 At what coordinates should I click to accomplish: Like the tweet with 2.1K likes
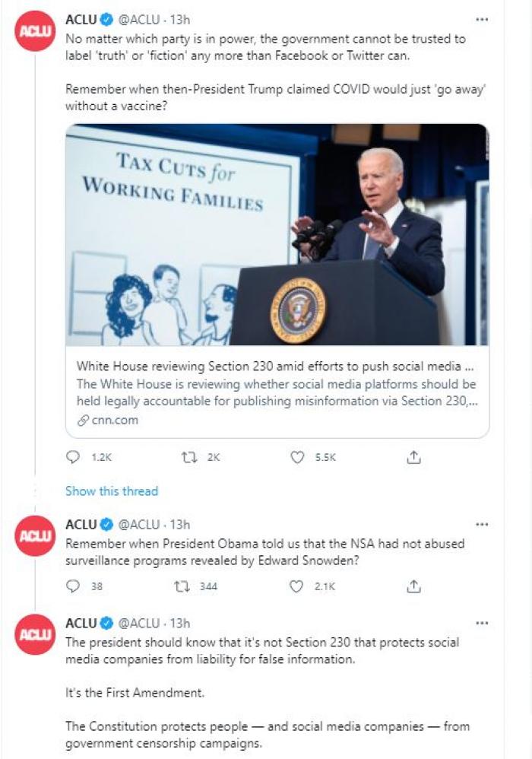(x=299, y=586)
